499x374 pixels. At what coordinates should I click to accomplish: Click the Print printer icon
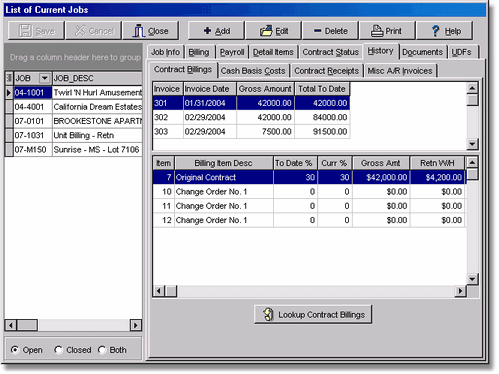[x=377, y=31]
